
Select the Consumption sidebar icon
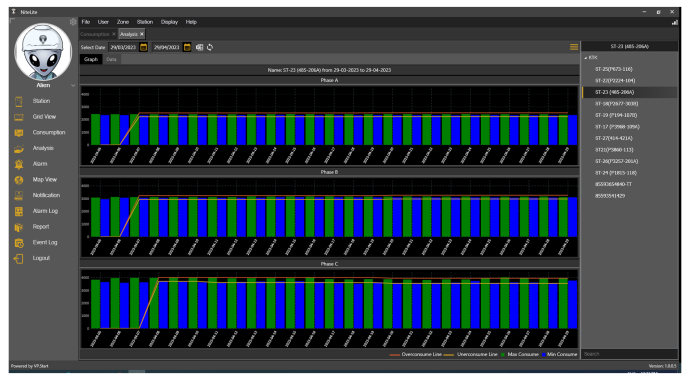point(19,133)
